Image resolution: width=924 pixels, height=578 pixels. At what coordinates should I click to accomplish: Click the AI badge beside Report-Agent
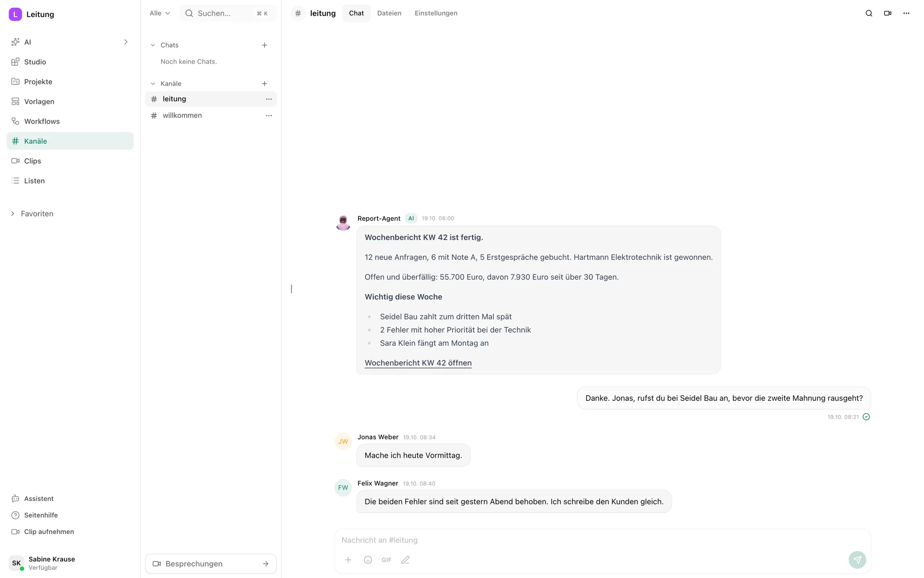[411, 218]
